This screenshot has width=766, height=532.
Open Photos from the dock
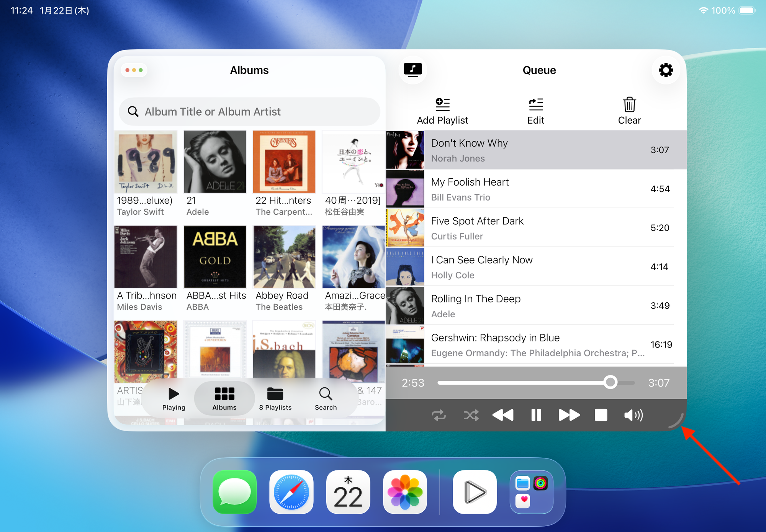point(405,492)
